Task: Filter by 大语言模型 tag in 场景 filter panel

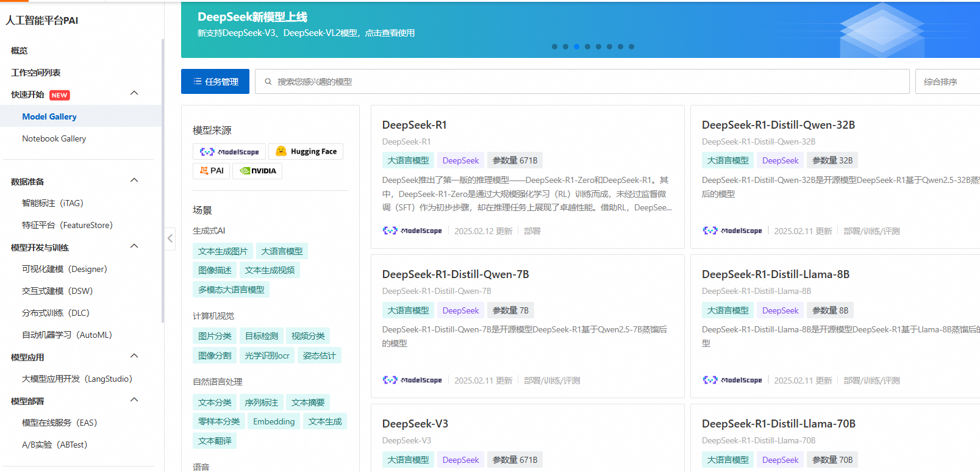Action: (282, 251)
